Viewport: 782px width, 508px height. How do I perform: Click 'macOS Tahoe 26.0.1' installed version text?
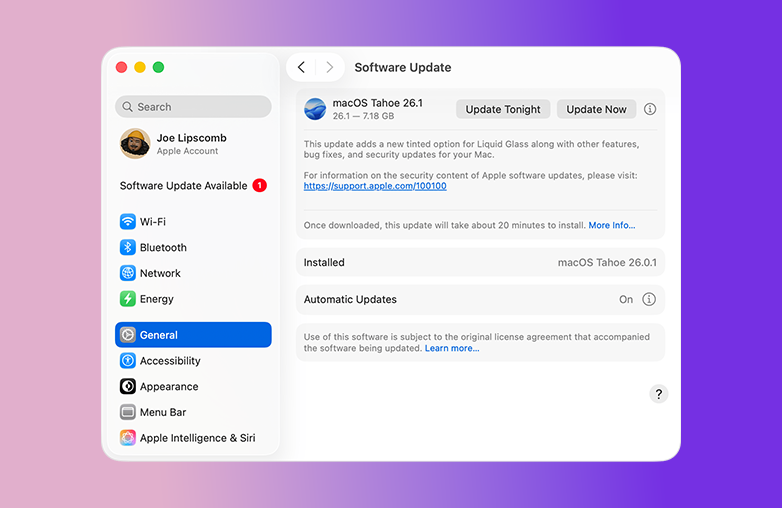tap(607, 262)
